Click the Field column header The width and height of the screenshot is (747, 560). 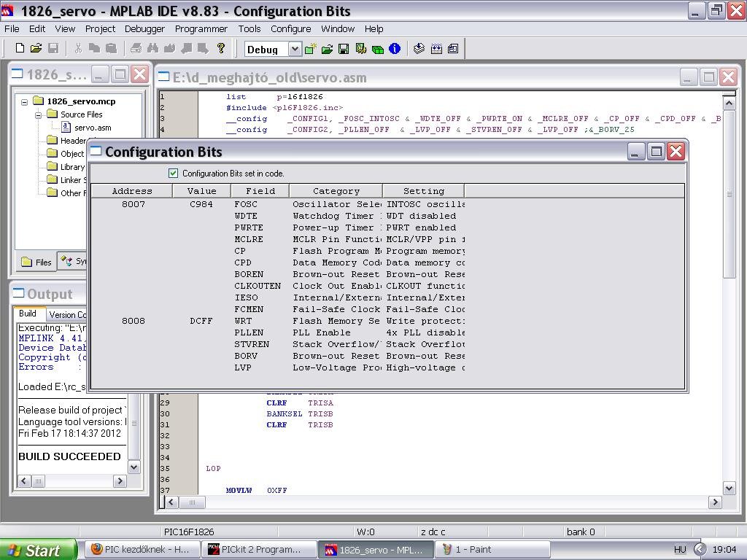click(260, 191)
